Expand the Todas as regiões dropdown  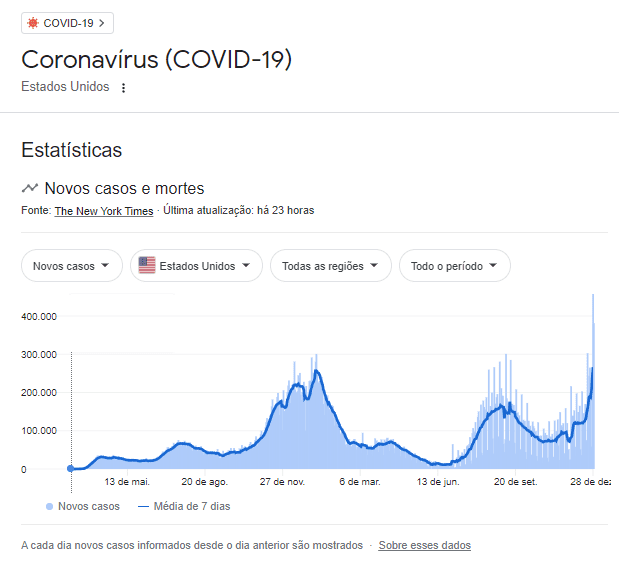click(331, 266)
